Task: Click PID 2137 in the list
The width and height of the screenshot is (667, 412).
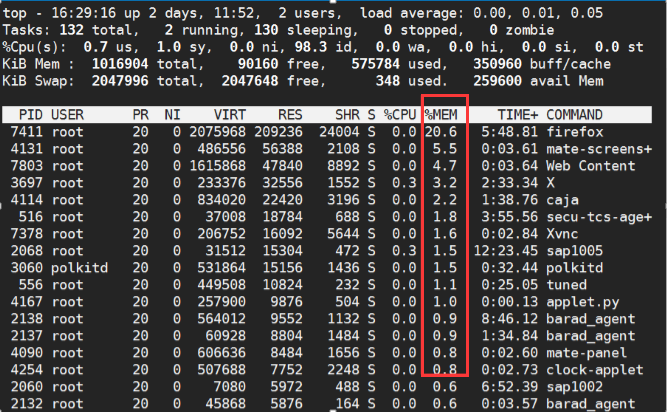Action: pyautogui.click(x=27, y=336)
